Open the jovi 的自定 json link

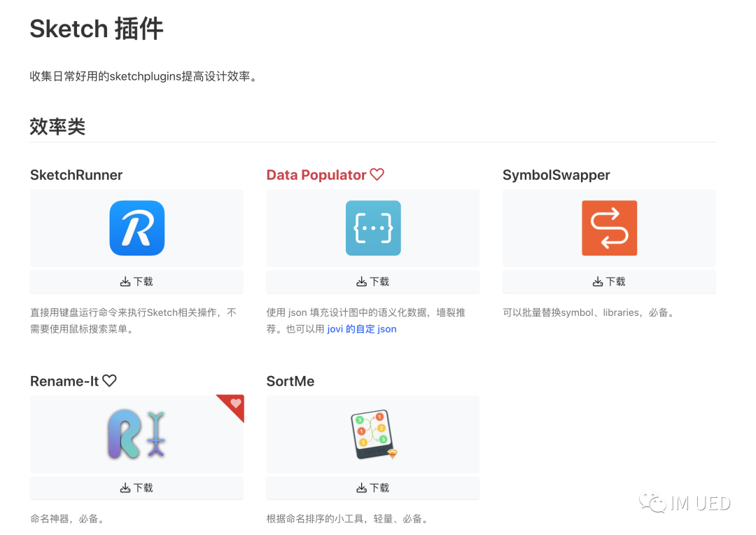coord(361,329)
